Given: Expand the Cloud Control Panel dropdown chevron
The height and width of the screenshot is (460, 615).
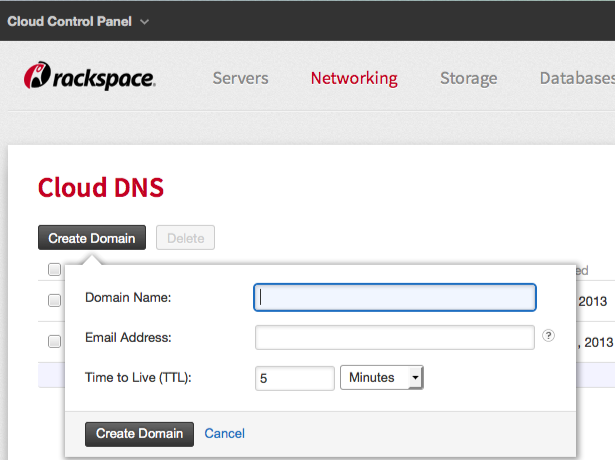Looking at the screenshot, I should (x=144, y=22).
